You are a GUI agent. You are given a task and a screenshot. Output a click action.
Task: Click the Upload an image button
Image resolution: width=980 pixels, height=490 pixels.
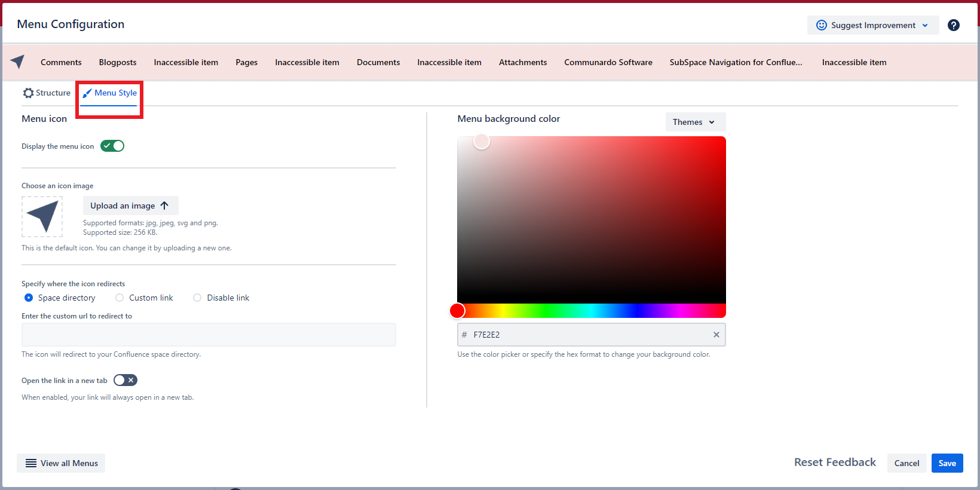(130, 206)
